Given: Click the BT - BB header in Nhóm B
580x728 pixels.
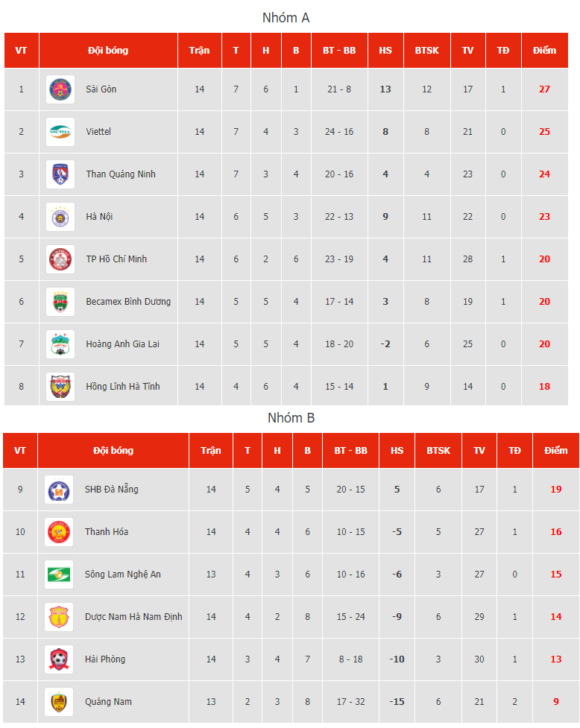Looking at the screenshot, I should pos(350,450).
